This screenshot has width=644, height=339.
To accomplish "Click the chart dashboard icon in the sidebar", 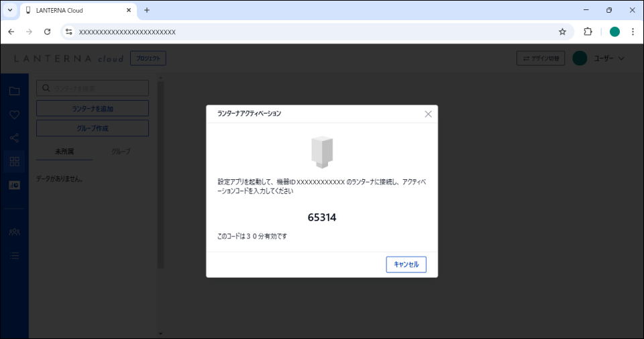I will (14, 185).
